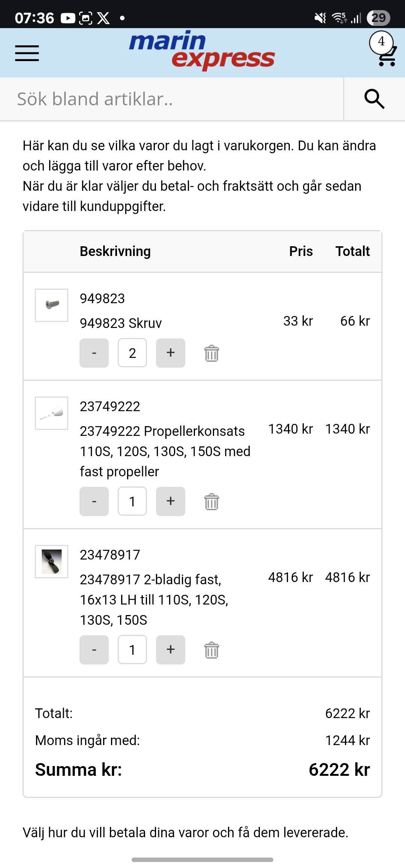Edit the quantity field for Skruv
The height and width of the screenshot is (868, 405).
click(132, 353)
